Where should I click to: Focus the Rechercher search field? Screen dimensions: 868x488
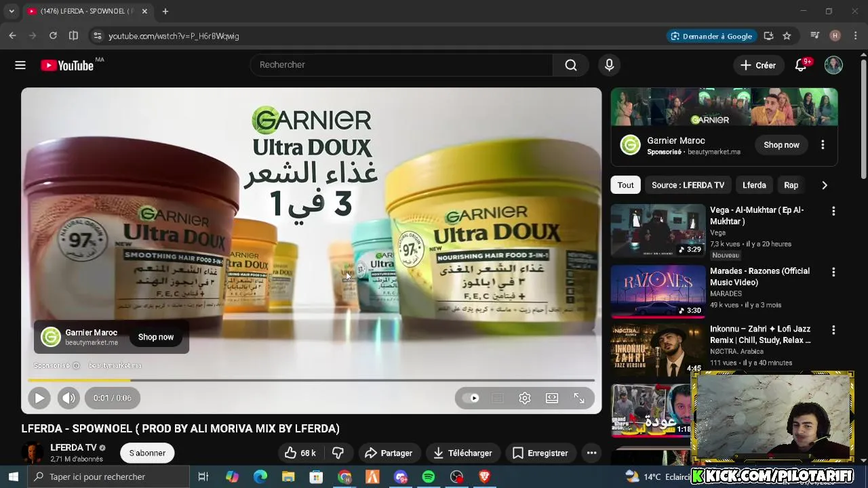pos(402,65)
